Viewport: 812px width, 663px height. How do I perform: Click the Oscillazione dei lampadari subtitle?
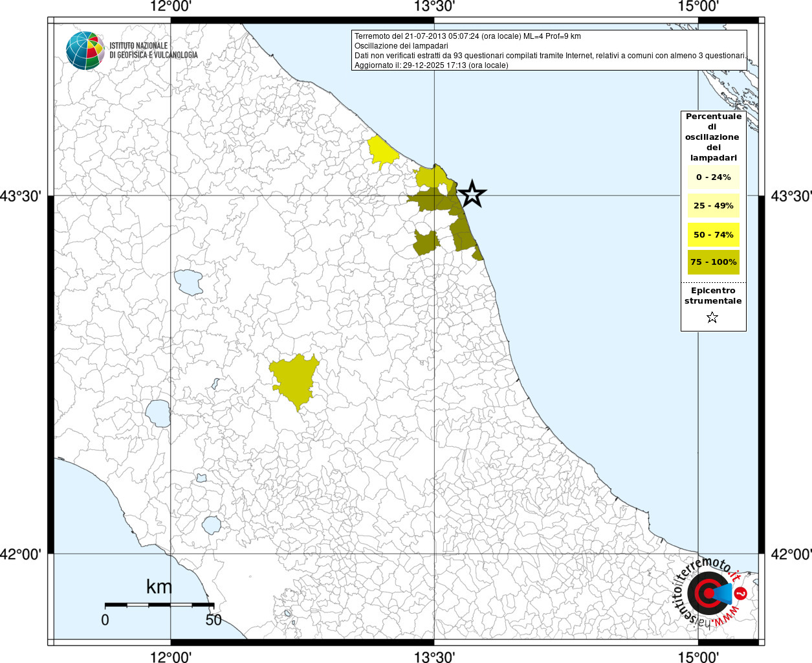(x=401, y=46)
